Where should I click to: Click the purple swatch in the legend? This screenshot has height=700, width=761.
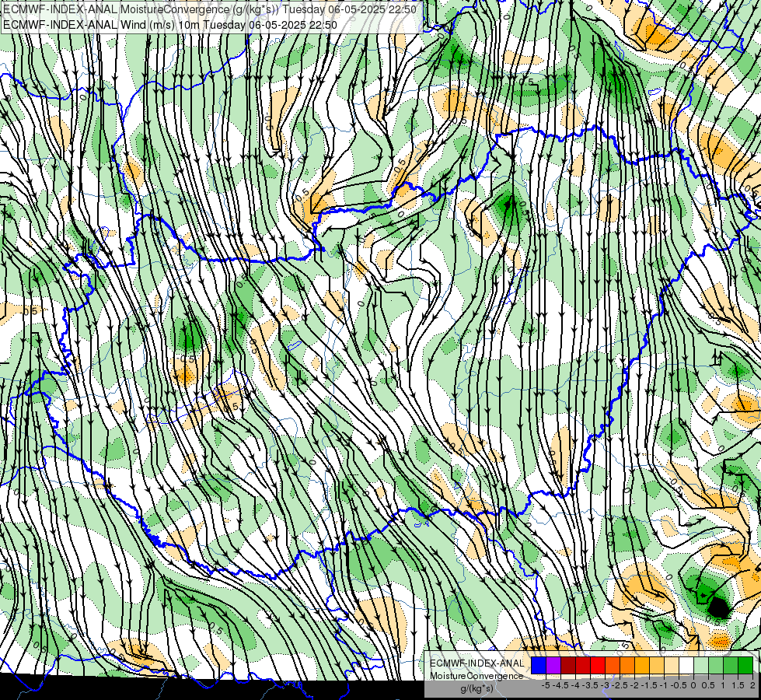pos(553,666)
